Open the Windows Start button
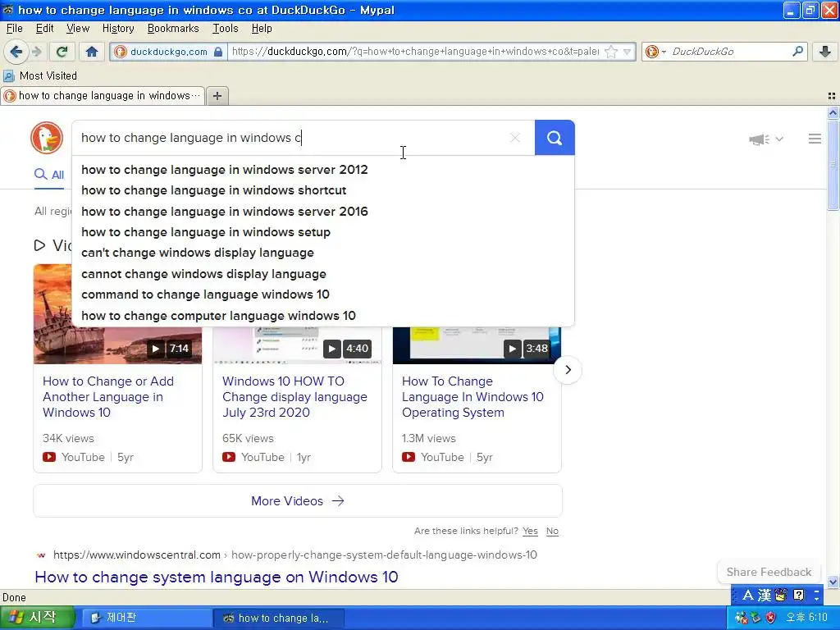 tap(36, 618)
